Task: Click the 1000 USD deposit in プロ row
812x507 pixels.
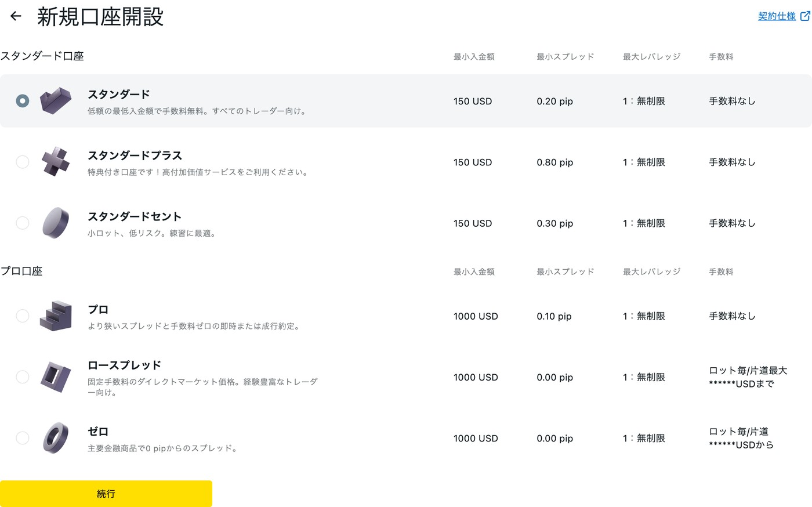Action: coord(476,316)
